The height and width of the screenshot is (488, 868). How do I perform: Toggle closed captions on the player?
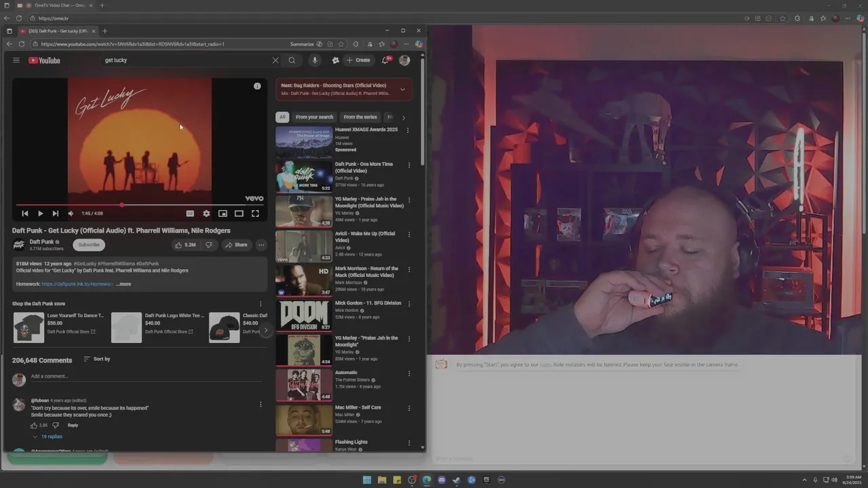pos(190,213)
